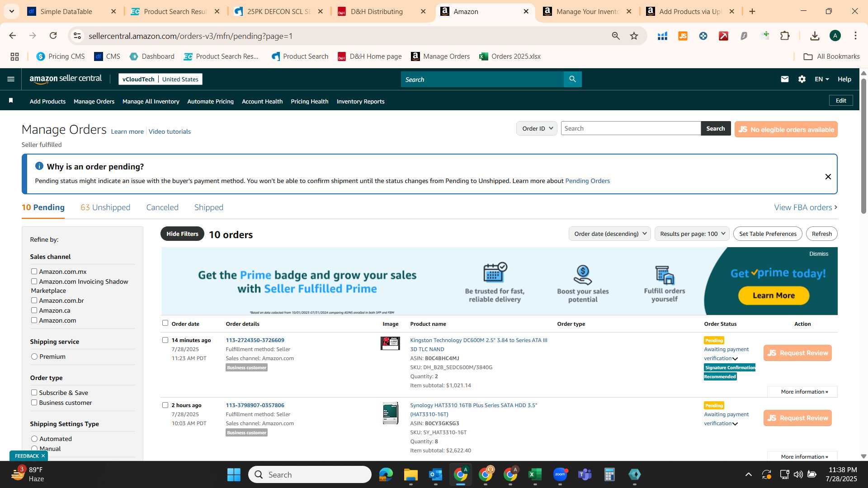Check the Amazon.com sales channel filter
Viewport: 868px width, 488px height.
tap(34, 320)
